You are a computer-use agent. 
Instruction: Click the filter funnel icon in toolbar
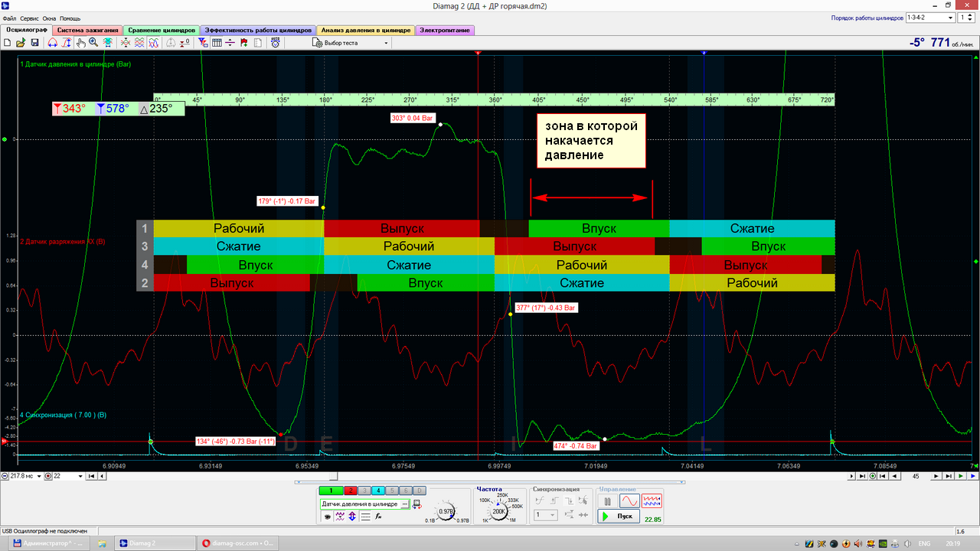(x=204, y=43)
